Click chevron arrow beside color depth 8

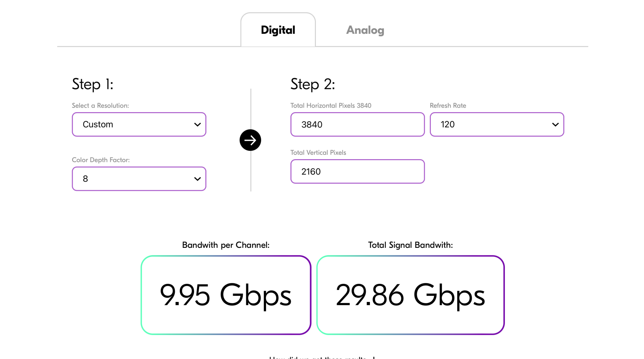[x=197, y=179]
